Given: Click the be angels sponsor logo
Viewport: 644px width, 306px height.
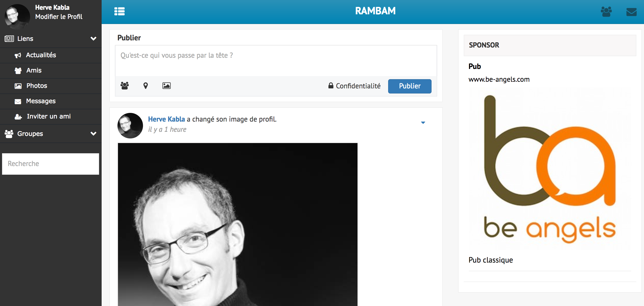Looking at the screenshot, I should coord(550,169).
